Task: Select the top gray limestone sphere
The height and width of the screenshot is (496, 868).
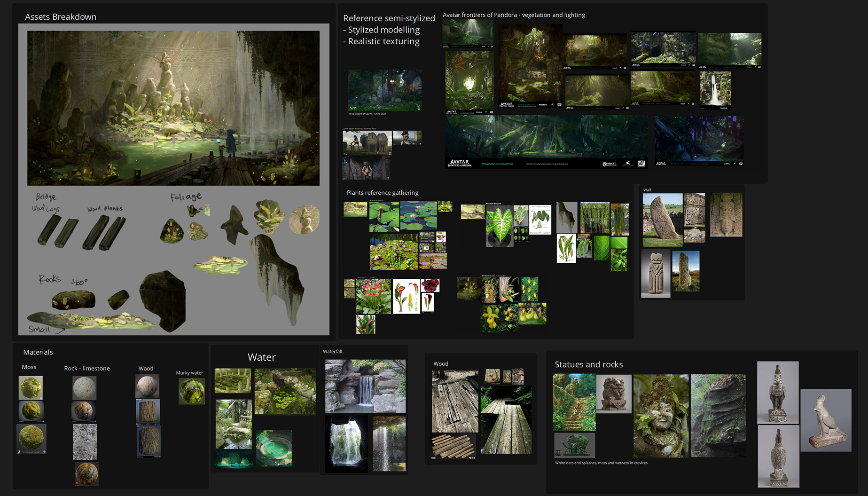Action: coord(85,387)
